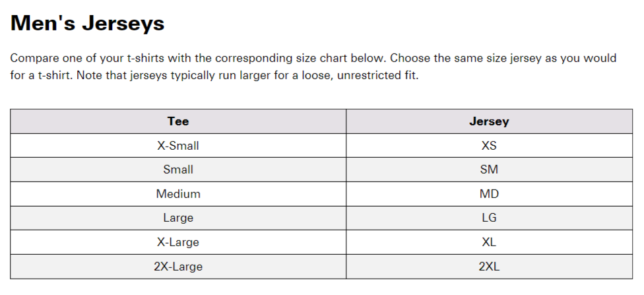Select the XL jersey size cell
Screen dimensions: 644x295
(489, 242)
